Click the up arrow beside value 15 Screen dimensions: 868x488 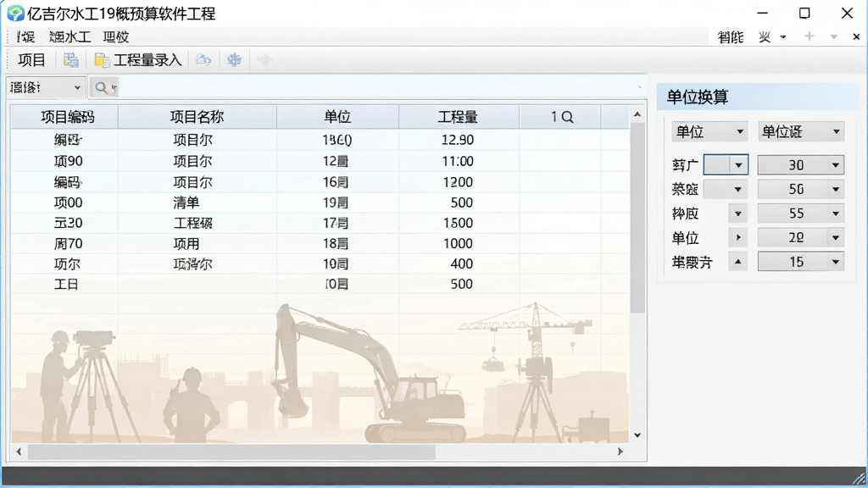(738, 262)
